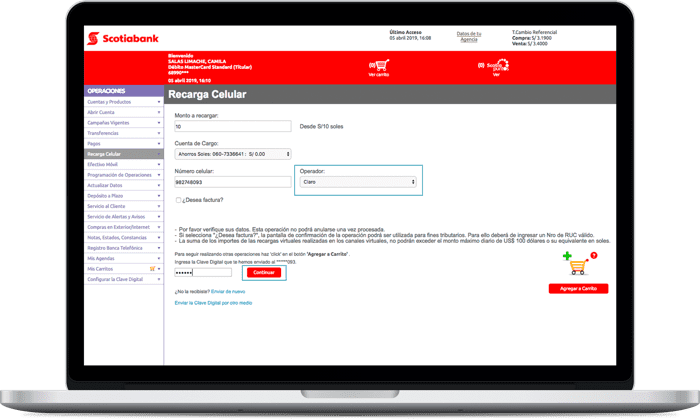Click the Recarga Celular page title
This screenshot has width=700, height=420.
[x=207, y=94]
